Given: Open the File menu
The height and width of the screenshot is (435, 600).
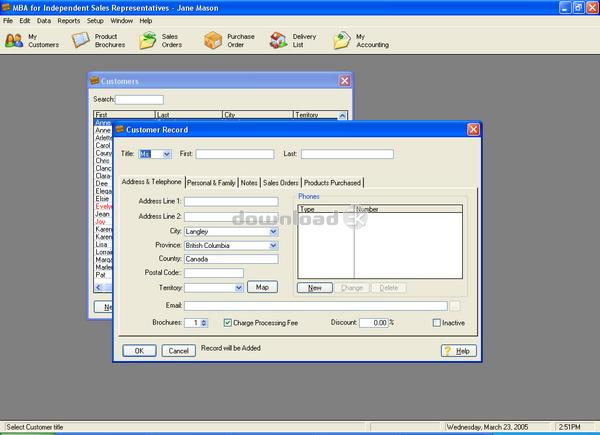Looking at the screenshot, I should point(8,21).
